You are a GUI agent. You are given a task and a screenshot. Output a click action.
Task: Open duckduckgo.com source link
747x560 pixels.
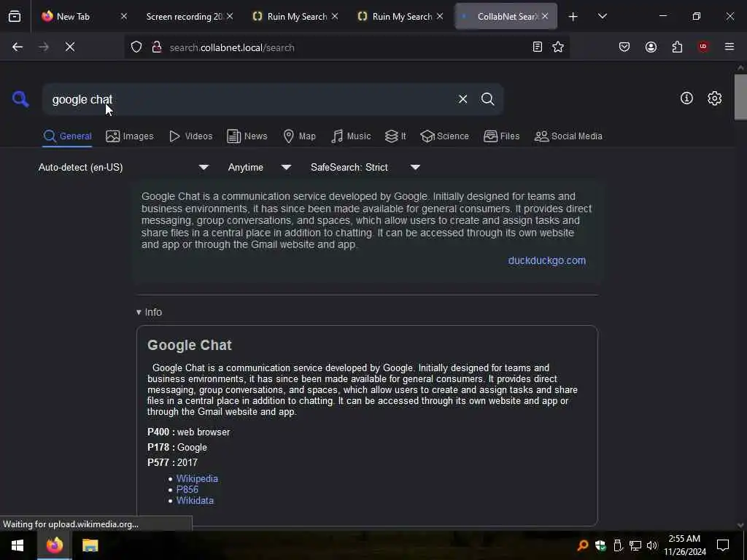point(547,260)
